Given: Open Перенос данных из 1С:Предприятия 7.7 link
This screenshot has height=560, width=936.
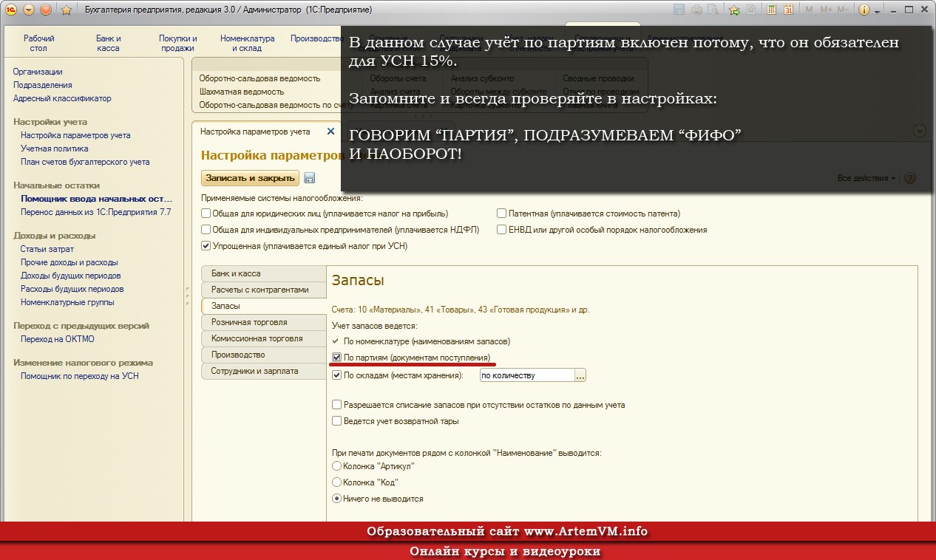Looking at the screenshot, I should (96, 212).
